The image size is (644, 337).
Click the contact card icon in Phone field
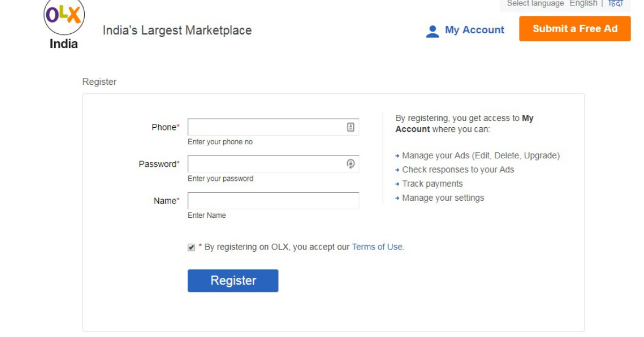(x=350, y=127)
